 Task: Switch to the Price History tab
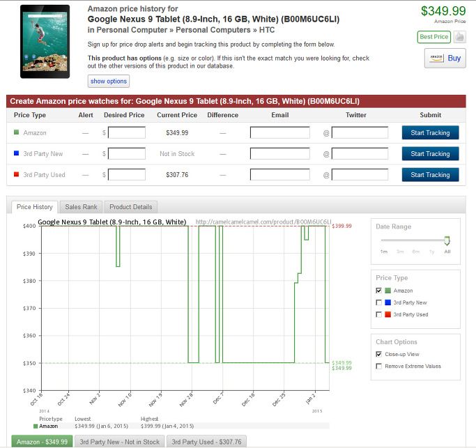click(x=34, y=207)
